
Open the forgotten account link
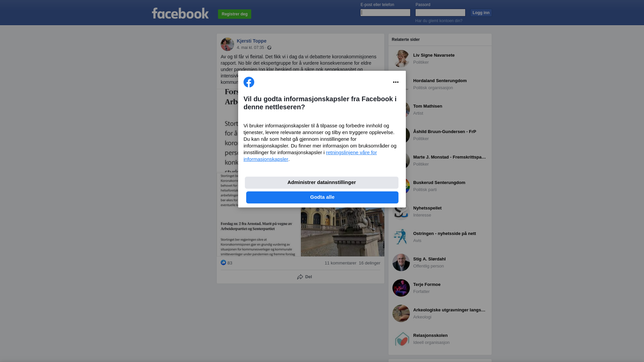point(439,21)
